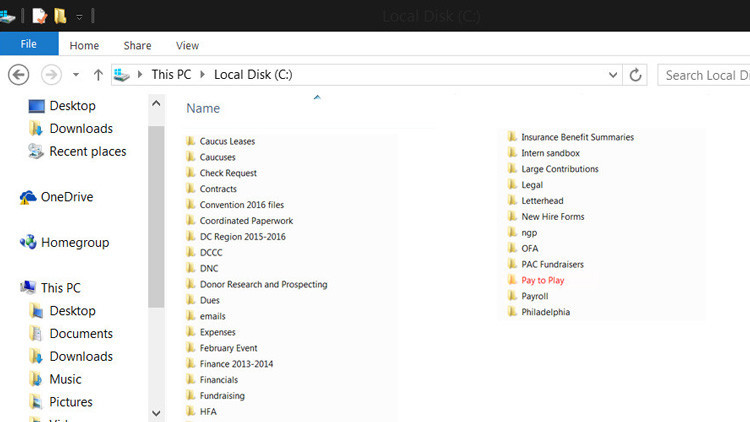Refresh the Local Disk (C:) view
The image size is (750, 422).
[x=635, y=75]
